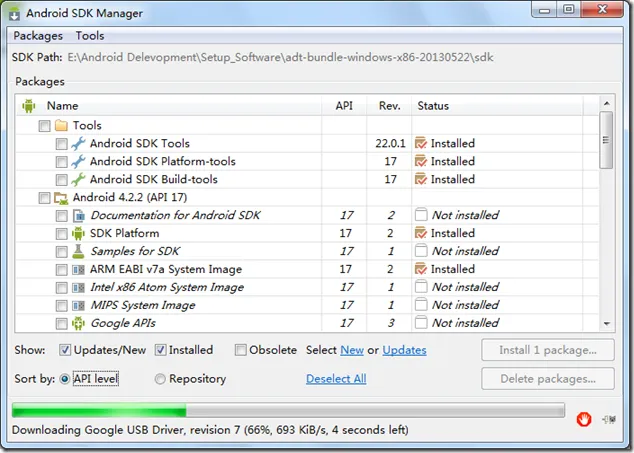
Task: Click the Tools folder icon
Action: pos(61,126)
